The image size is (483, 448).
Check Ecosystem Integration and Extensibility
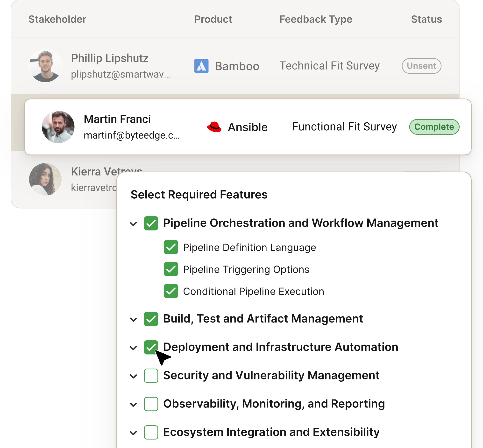pos(151,432)
